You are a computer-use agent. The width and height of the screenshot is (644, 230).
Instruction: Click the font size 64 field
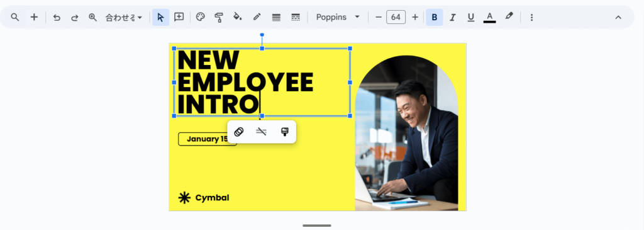[396, 17]
